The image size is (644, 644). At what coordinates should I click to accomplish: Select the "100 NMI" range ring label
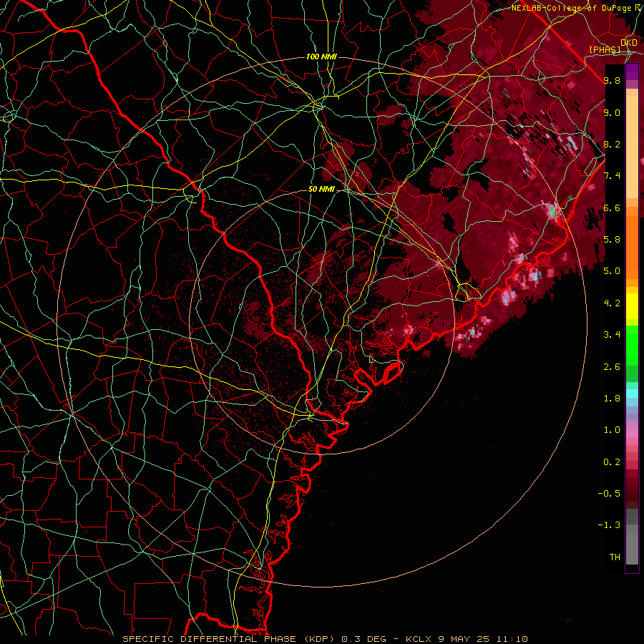coord(321,57)
